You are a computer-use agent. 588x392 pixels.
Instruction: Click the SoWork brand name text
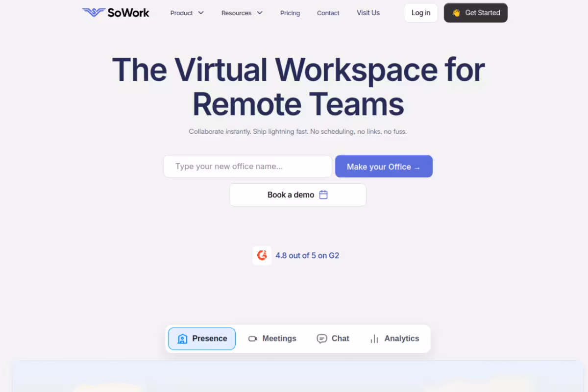tap(128, 13)
